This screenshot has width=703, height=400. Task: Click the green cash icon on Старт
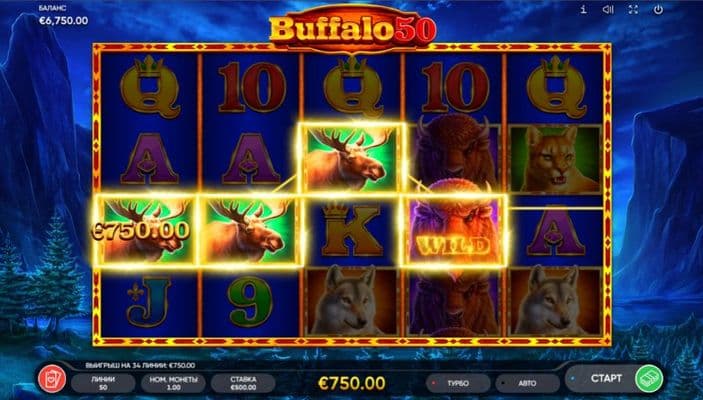tap(649, 378)
